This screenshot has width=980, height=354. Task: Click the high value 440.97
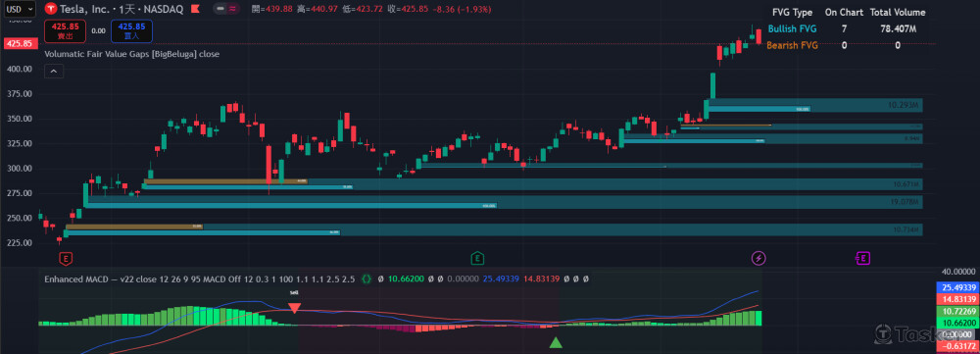point(323,10)
